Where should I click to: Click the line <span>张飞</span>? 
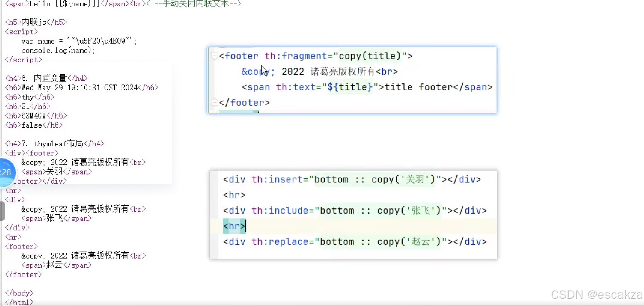(x=56, y=218)
